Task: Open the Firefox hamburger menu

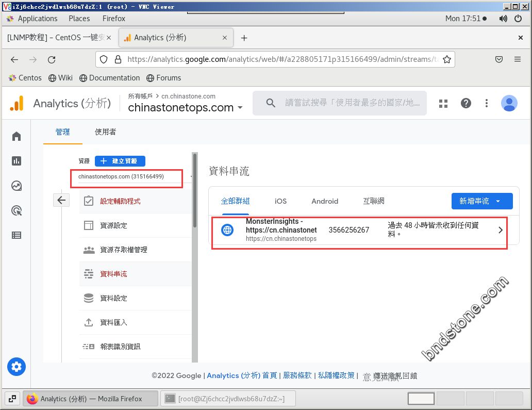Action: [518, 59]
